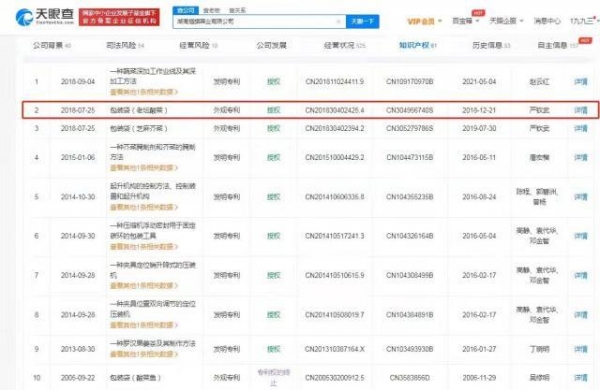The height and width of the screenshot is (390, 600).
Task: Open the 公司发展 section tab
Action: pyautogui.click(x=271, y=46)
